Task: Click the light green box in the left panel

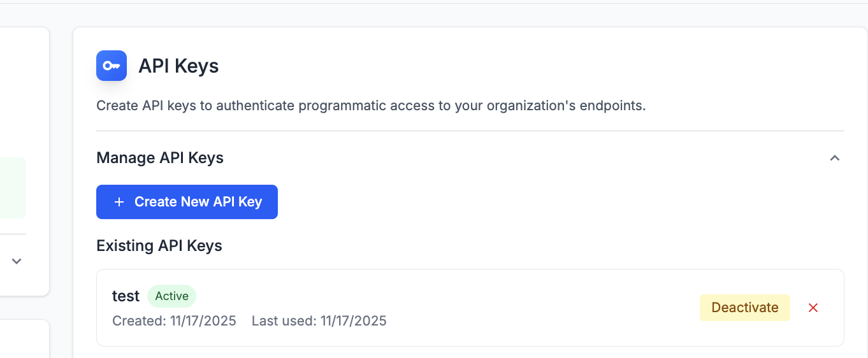Action: 13,188
